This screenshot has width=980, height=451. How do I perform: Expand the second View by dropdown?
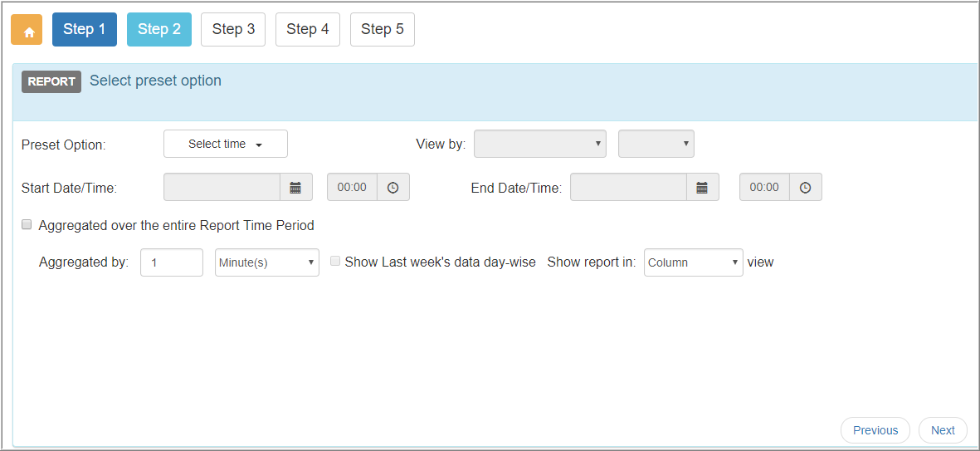[x=656, y=144]
